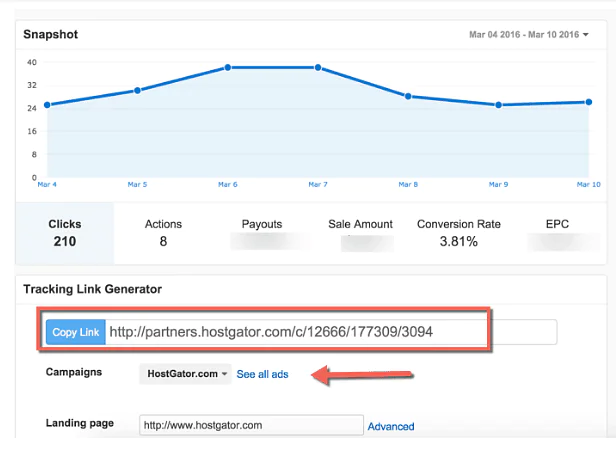The image size is (616, 450).
Task: Click the Mar 5 chart data point
Action: tap(138, 90)
